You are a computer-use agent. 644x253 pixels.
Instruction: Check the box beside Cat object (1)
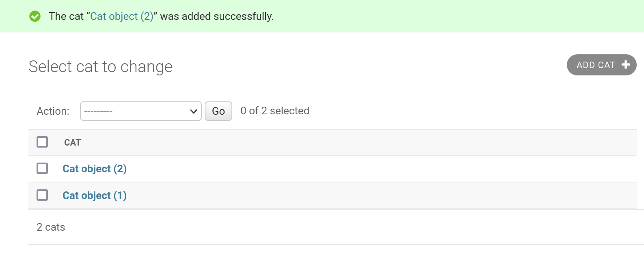pos(42,195)
